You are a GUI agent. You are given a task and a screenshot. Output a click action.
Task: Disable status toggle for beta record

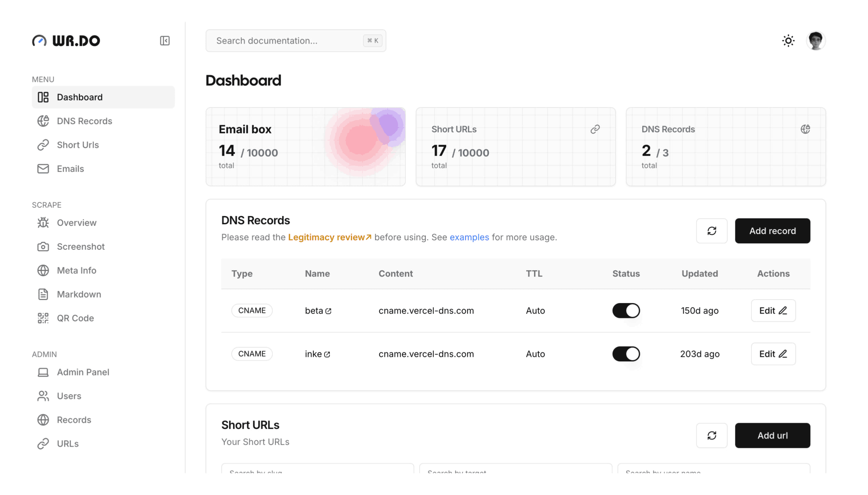coord(626,310)
